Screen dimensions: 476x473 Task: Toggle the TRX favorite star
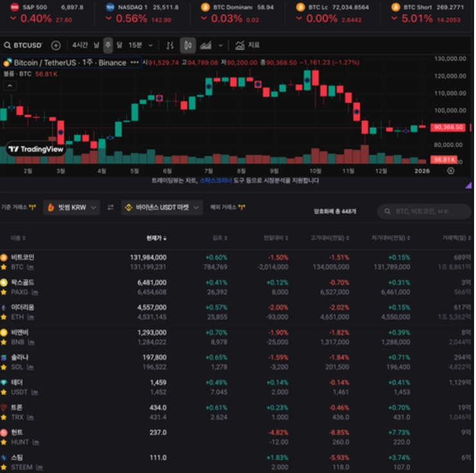[4, 418]
